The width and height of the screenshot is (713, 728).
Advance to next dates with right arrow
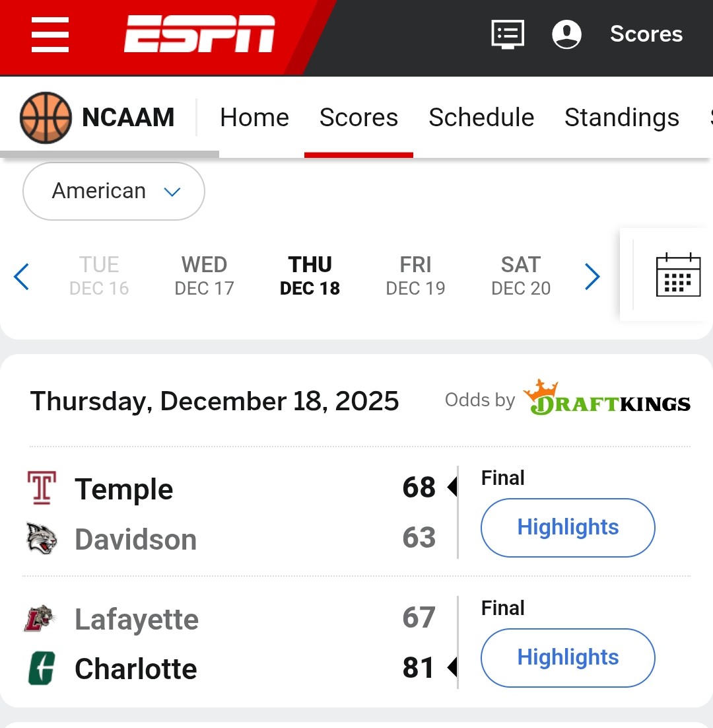coord(592,277)
